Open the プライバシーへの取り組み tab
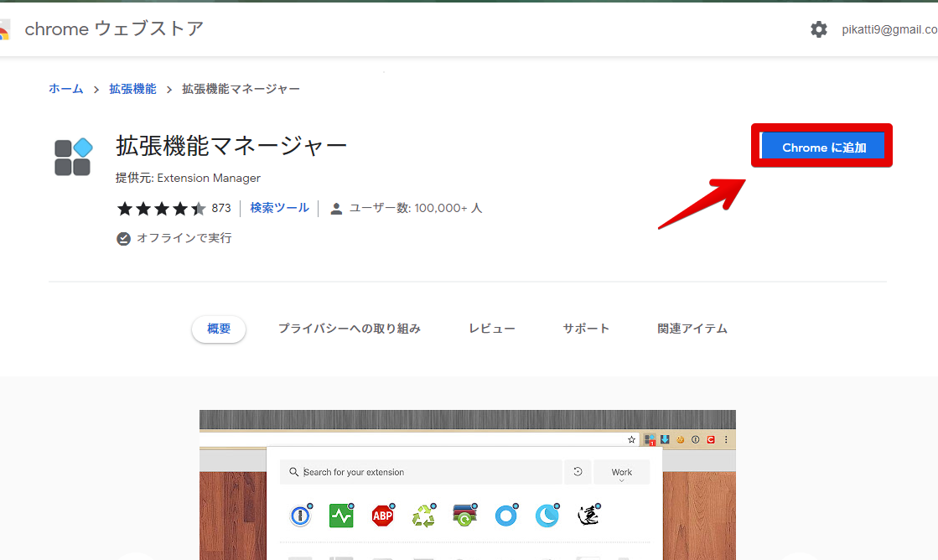Screen dimensions: 938x560 350,329
